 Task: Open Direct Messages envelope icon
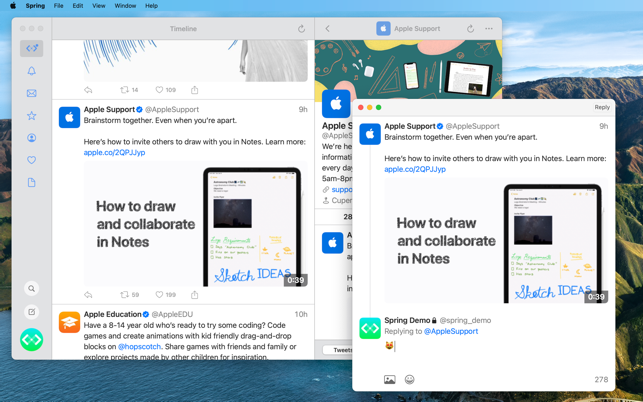click(x=32, y=93)
